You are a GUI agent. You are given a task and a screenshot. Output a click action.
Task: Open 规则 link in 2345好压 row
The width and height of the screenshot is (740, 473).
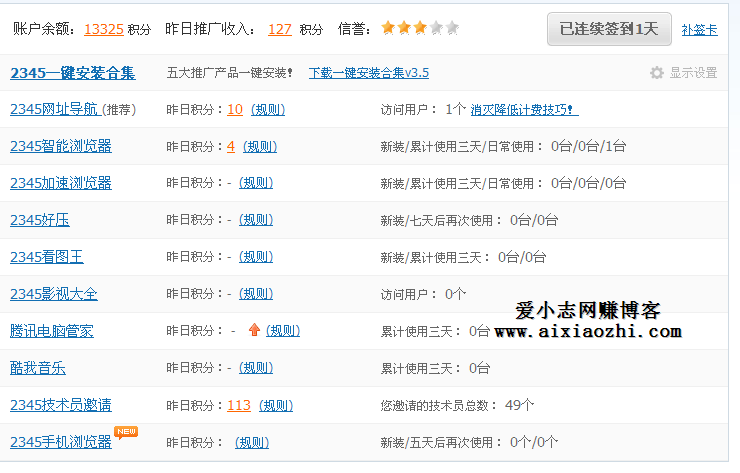pos(256,220)
